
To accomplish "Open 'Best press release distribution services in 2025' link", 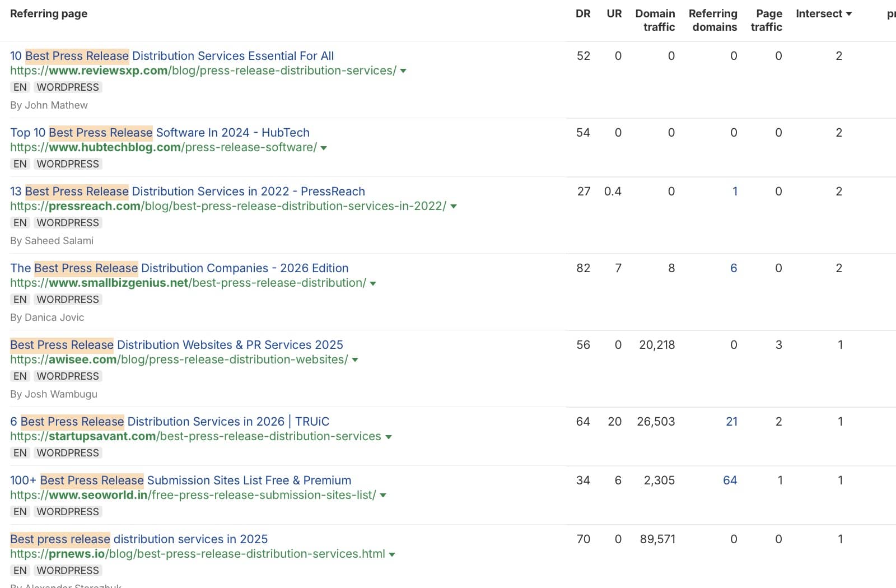I will [x=139, y=539].
